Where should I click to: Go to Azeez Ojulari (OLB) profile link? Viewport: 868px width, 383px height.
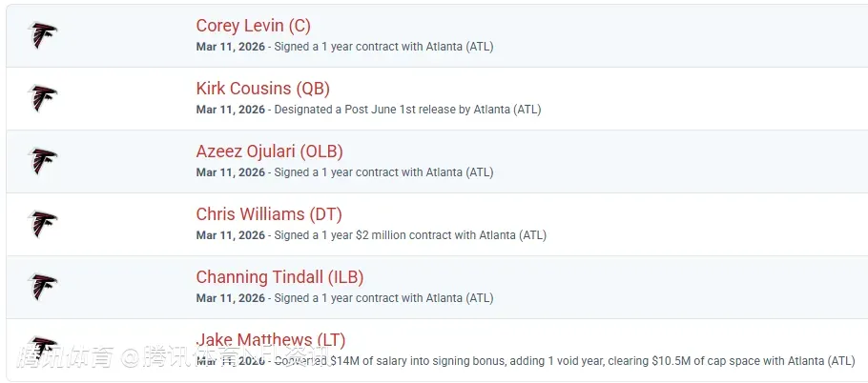point(269,151)
